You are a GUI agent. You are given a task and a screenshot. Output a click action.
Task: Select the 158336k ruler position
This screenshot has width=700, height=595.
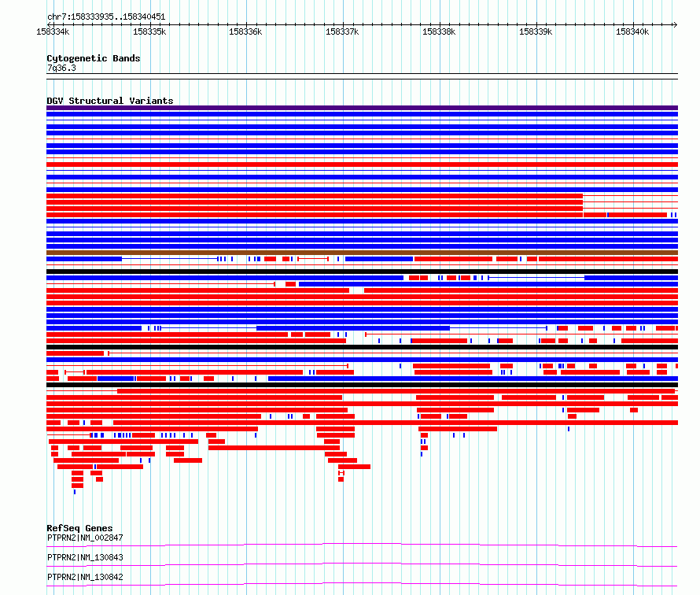(245, 31)
